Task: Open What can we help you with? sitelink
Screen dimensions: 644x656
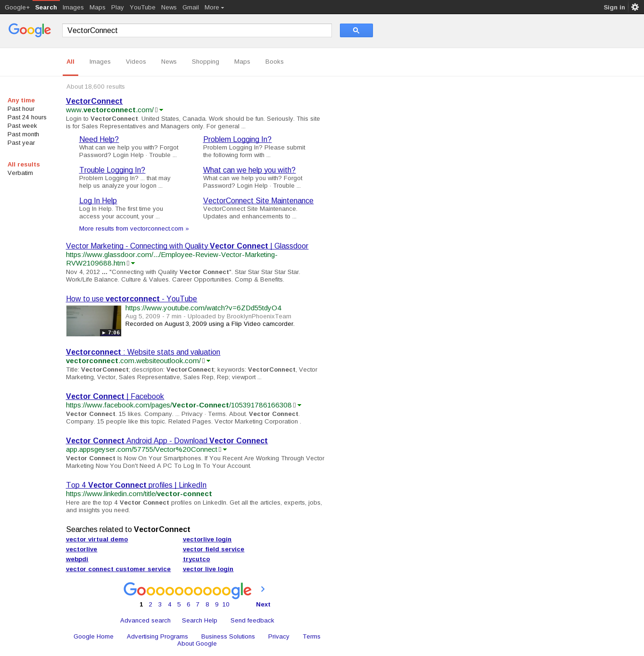Action: pos(249,170)
